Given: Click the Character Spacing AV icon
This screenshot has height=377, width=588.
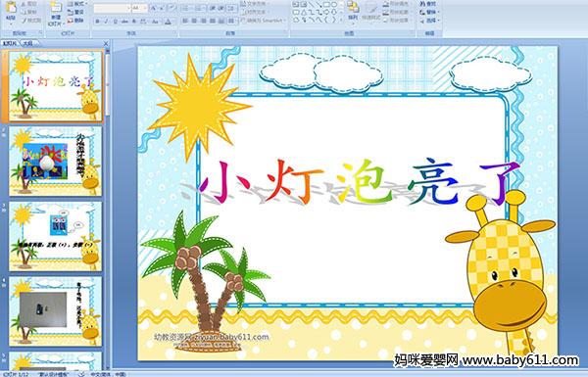Looking at the screenshot, I should pos(144,22).
